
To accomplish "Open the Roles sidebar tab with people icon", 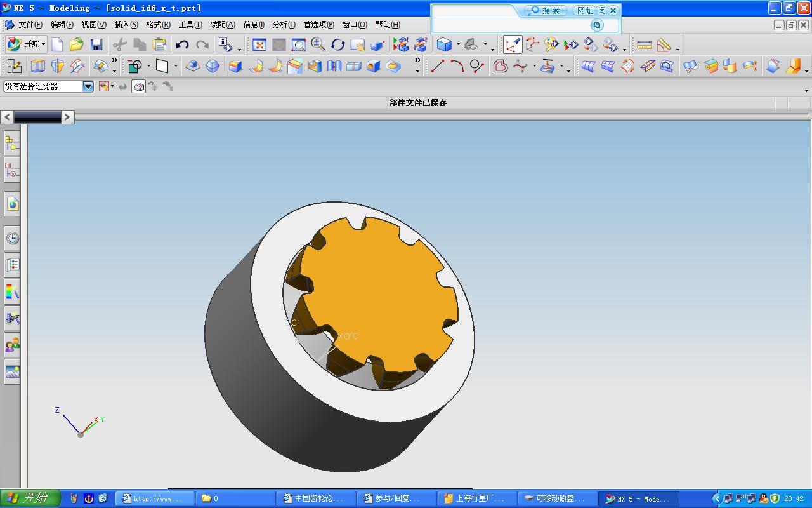I will coord(12,345).
